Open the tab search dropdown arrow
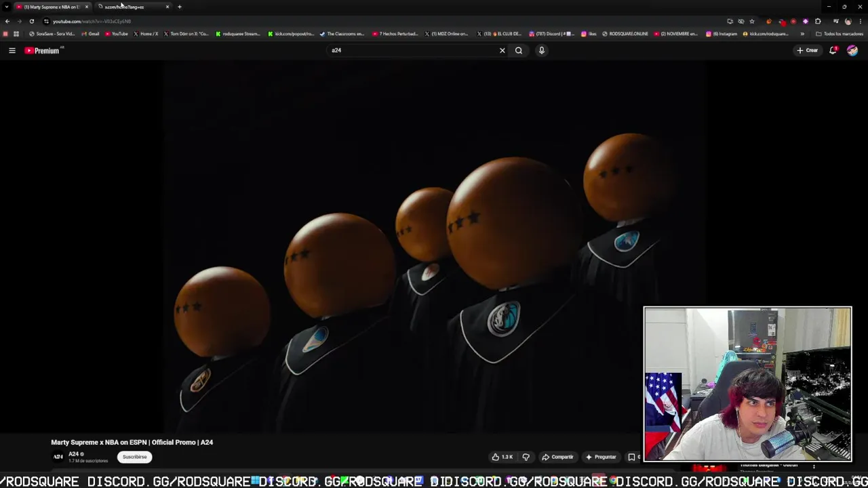Viewport: 868px width, 488px height. coord(7,7)
